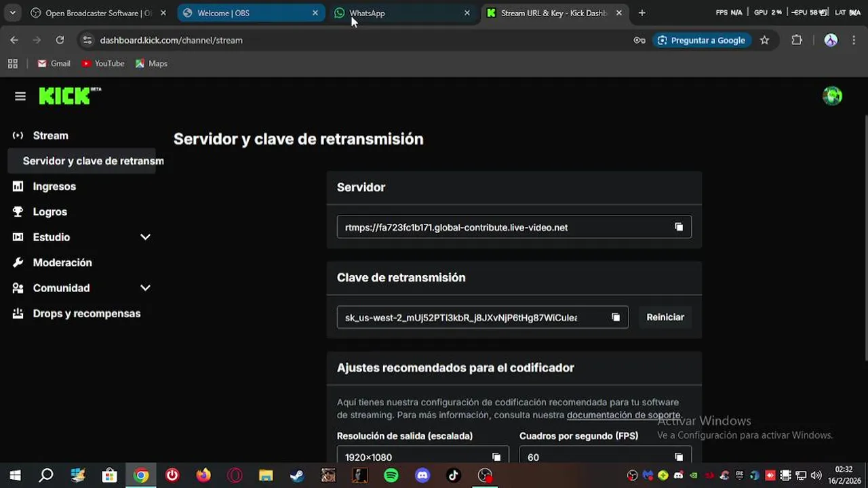Open the Kick hamburger menu
This screenshot has height=488, width=868.
(20, 96)
